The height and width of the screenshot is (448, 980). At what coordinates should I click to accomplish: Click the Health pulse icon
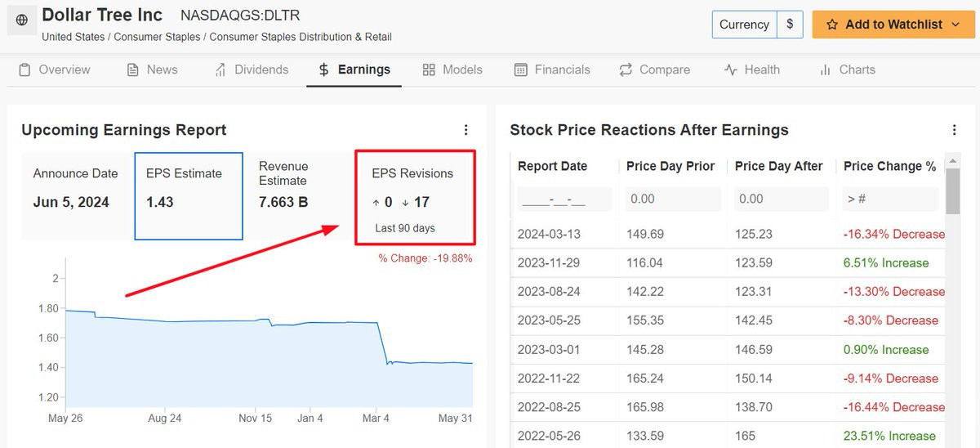click(731, 69)
